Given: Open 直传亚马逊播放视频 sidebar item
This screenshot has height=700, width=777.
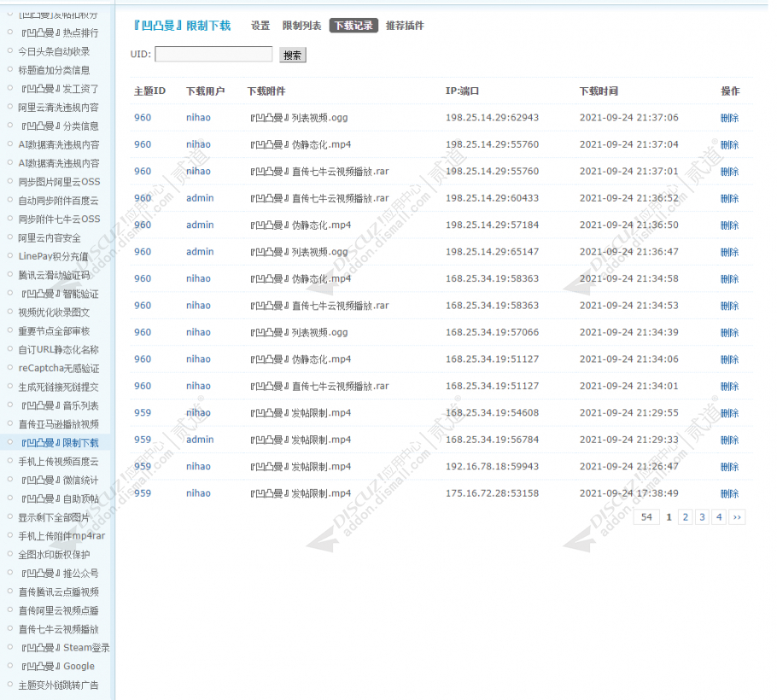Looking at the screenshot, I should tap(58, 424).
